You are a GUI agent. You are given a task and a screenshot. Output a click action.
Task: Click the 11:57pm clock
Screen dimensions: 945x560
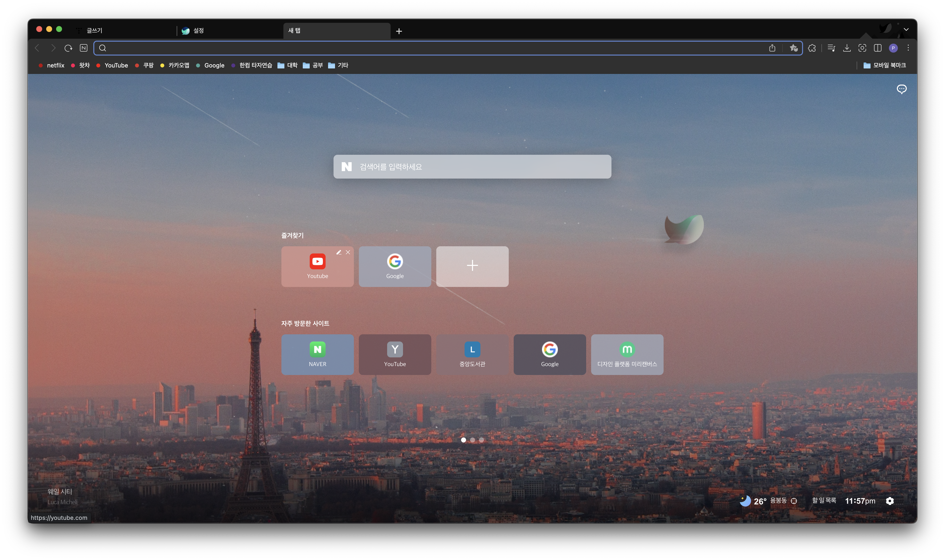(x=860, y=501)
